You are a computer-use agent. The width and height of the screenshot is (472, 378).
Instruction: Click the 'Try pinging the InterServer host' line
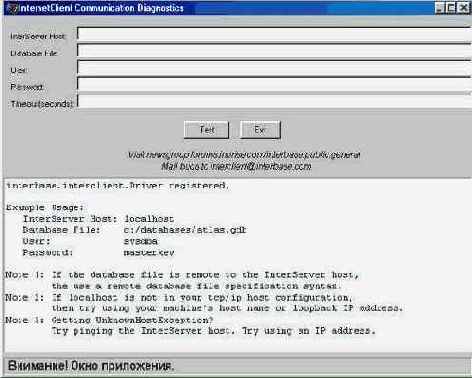214,331
